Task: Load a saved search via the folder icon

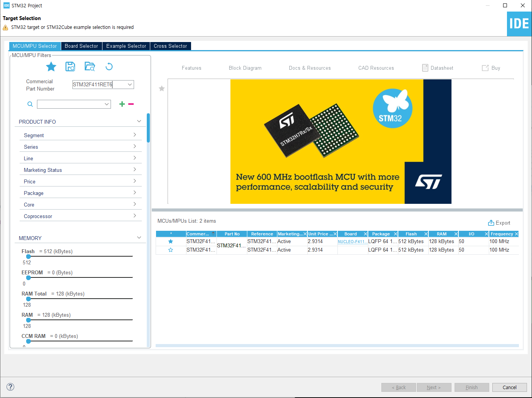Action: click(x=90, y=67)
